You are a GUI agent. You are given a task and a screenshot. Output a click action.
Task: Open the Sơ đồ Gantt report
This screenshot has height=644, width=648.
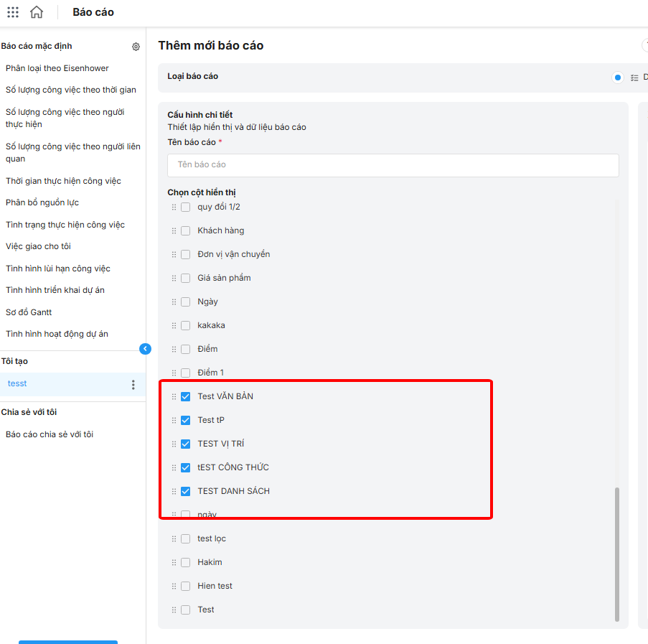pos(29,312)
